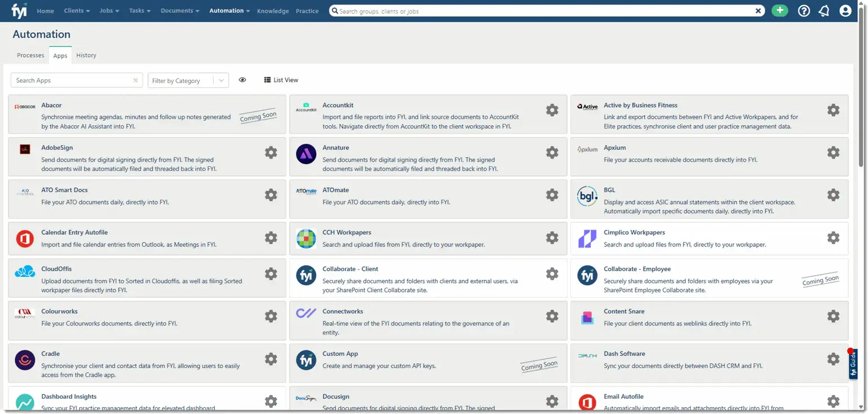Screen dimensions: 868x414
Task: Click the FYI logo in the header
Action: point(19,10)
